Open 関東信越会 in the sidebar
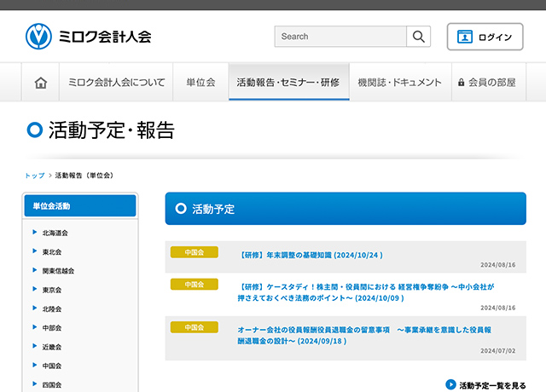The width and height of the screenshot is (546, 392). (58, 271)
